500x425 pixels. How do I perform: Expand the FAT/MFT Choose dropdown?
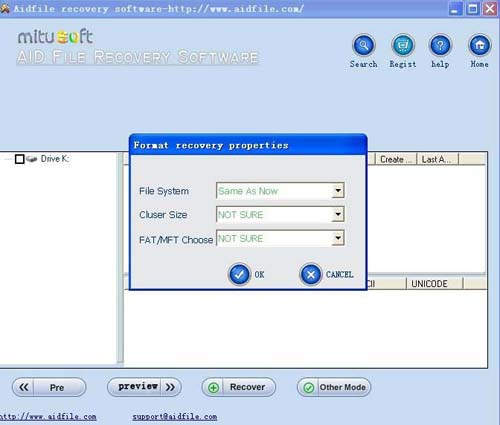click(x=338, y=238)
